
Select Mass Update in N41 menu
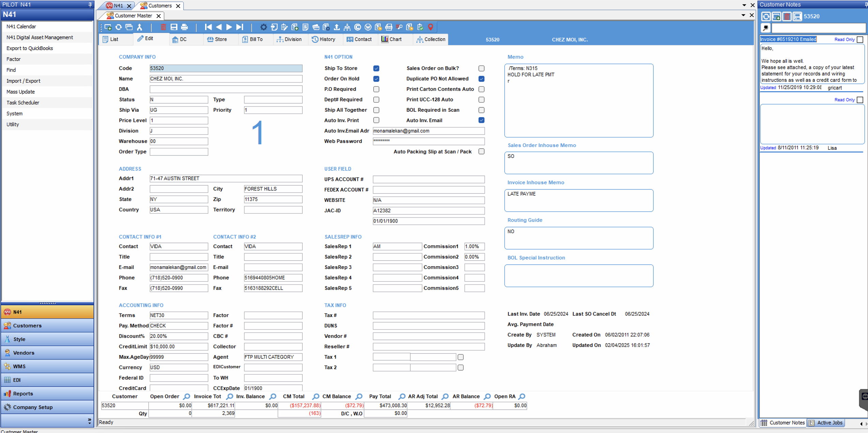coord(20,92)
